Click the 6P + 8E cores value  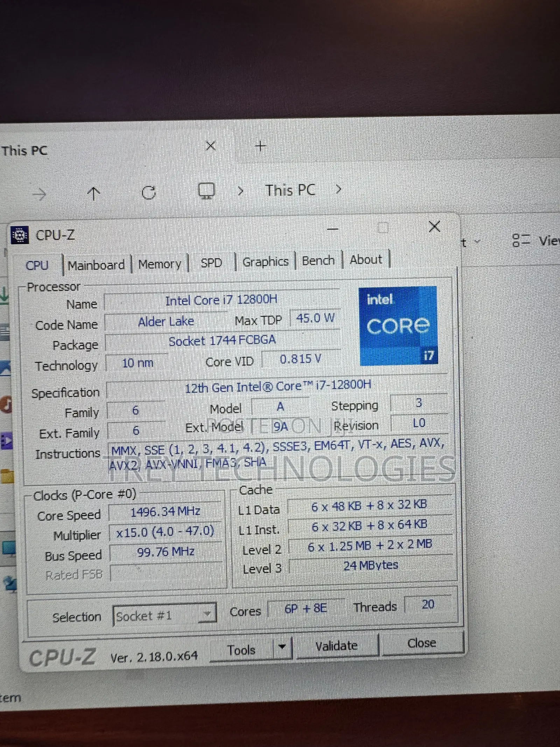306,608
